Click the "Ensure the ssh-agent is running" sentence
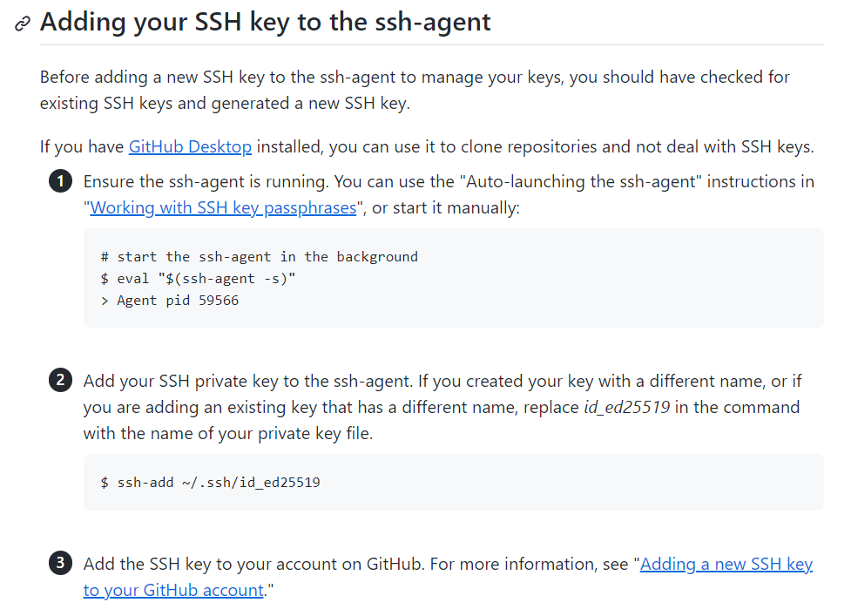The width and height of the screenshot is (851, 616). click(x=206, y=182)
